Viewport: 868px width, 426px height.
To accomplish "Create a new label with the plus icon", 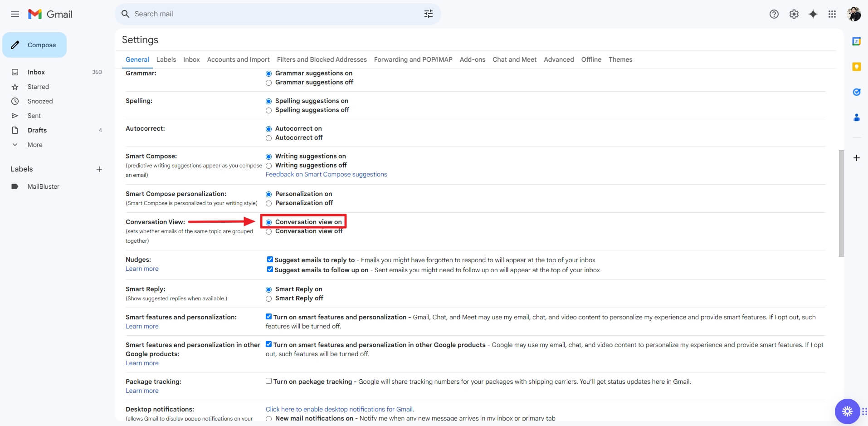I will click(x=99, y=169).
